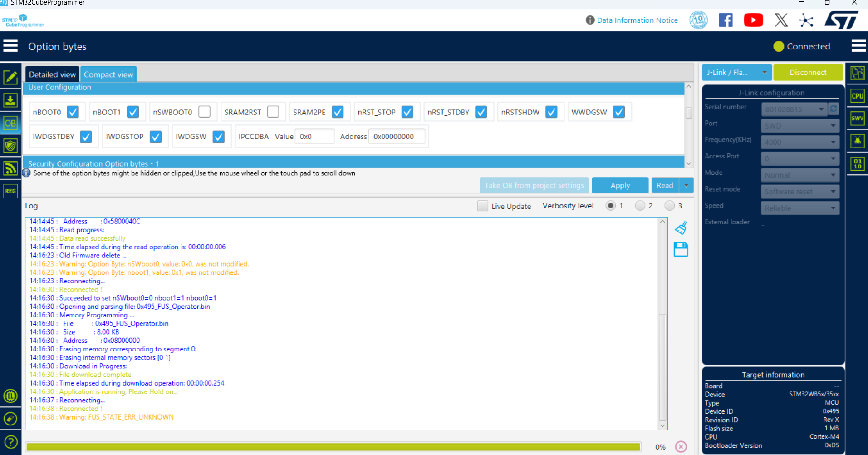868x455 pixels.
Task: Clear the log with the broom icon
Action: tap(681, 227)
